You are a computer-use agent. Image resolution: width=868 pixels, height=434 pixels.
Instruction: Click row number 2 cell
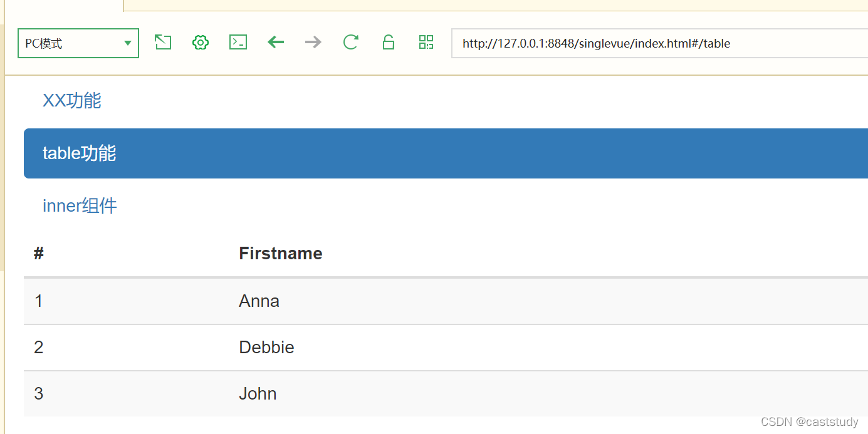[39, 347]
